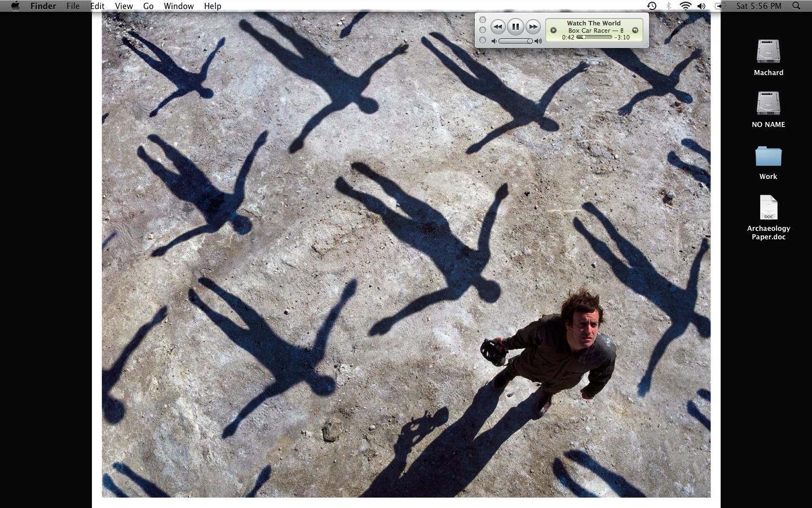812x508 pixels.
Task: Zoom the iTunes mini player to full window
Action: (483, 40)
